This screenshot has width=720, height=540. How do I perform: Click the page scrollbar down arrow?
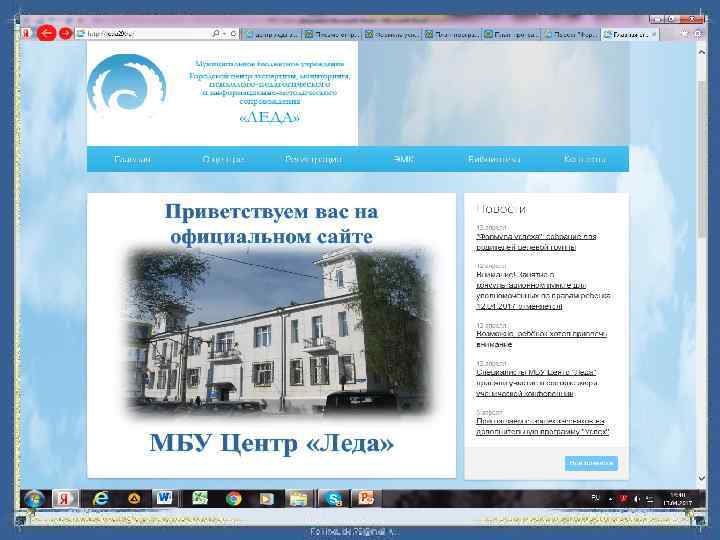pyautogui.click(x=701, y=478)
